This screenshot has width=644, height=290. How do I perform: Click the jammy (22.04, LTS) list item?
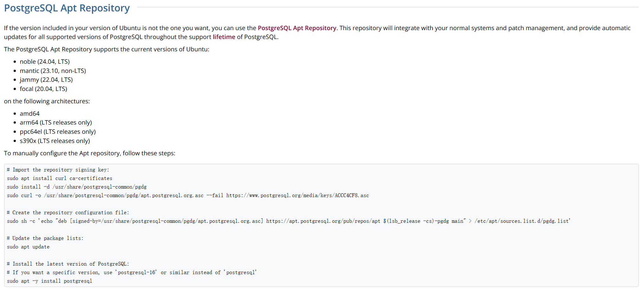46,80
